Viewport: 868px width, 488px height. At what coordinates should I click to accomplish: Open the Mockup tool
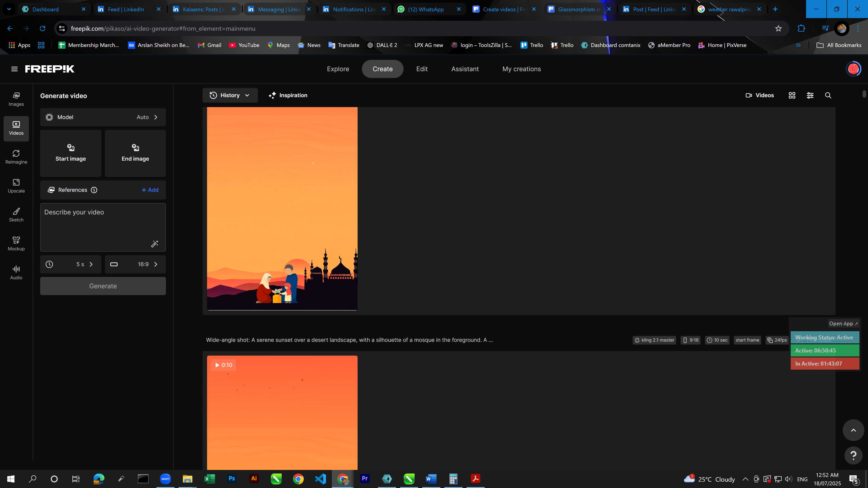pos(16,244)
